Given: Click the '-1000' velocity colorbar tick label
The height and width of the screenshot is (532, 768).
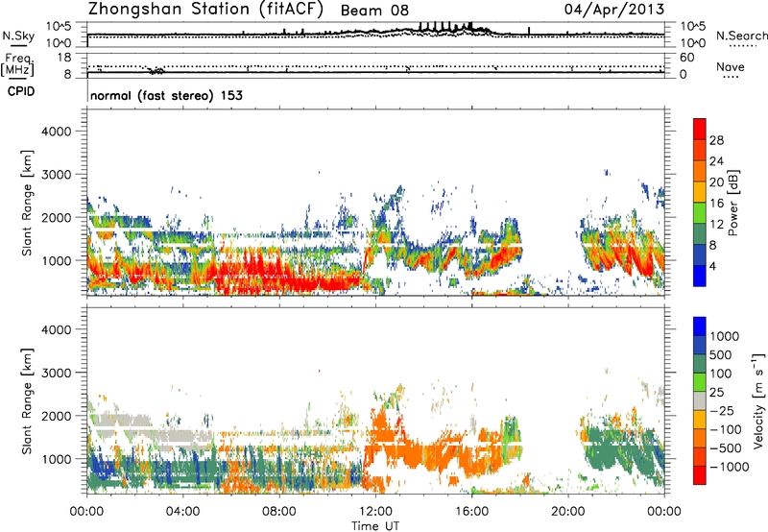Looking at the screenshot, I should (729, 467).
